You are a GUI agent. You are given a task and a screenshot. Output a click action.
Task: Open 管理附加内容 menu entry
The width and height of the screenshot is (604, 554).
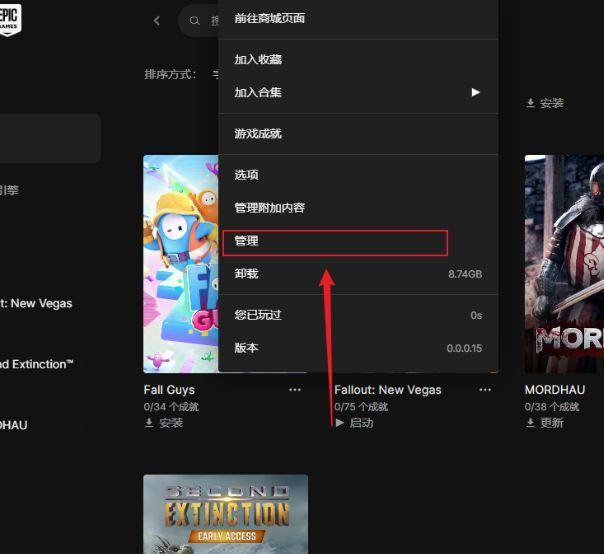tap(358, 208)
